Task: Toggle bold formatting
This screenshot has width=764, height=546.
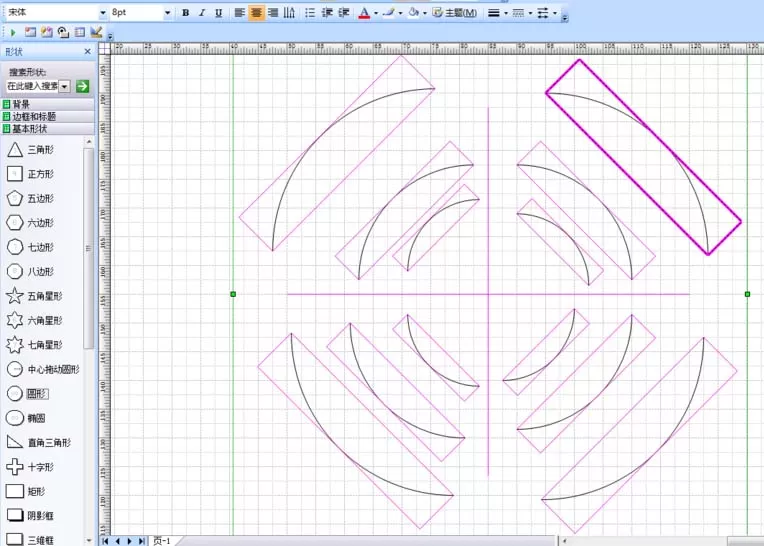Action: [186, 13]
